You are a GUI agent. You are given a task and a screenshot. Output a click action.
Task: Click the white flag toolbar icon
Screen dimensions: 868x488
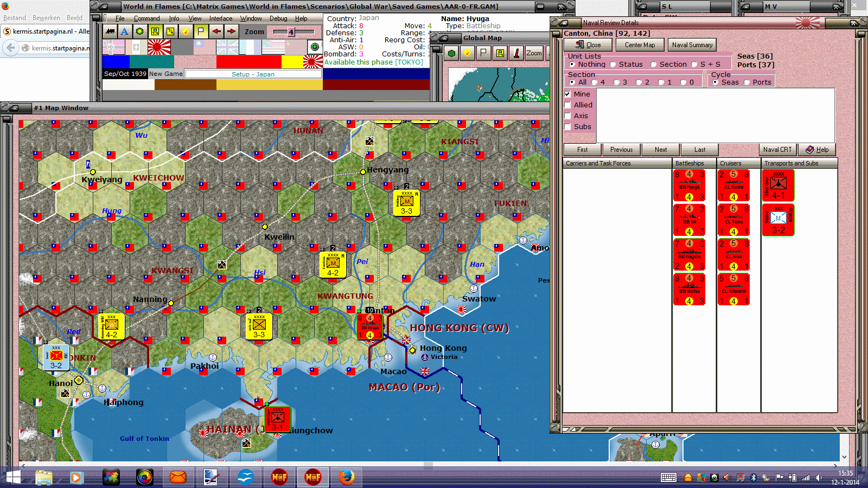click(x=201, y=31)
